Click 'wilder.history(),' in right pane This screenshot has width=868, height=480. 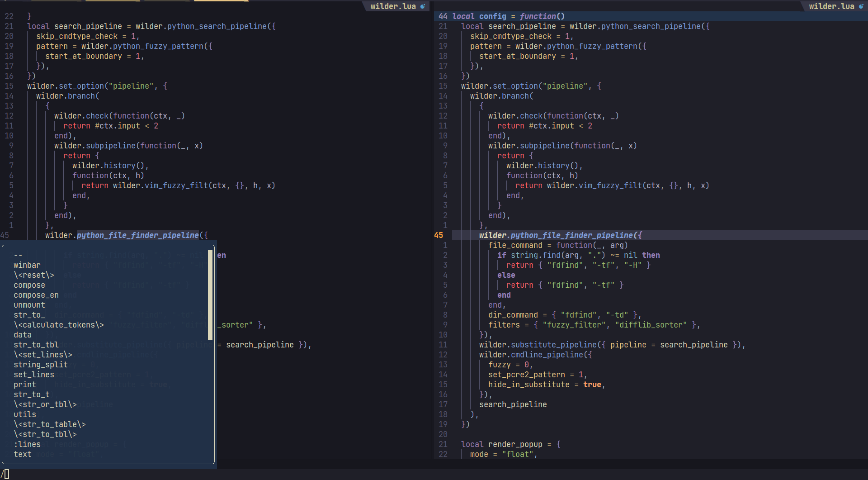(545, 166)
